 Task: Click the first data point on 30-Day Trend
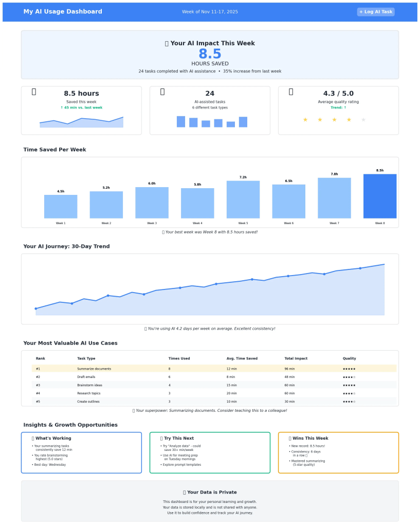(36, 309)
